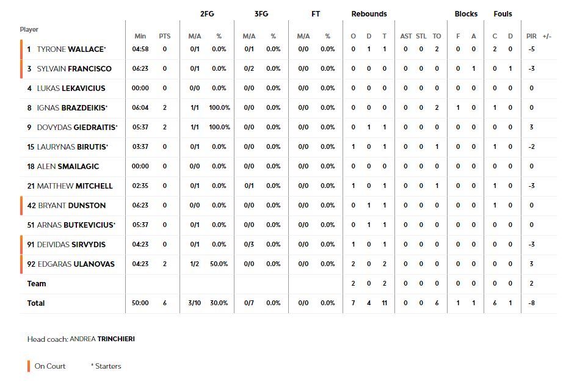This screenshot has height=387, width=588.
Task: Open Ignas Brazdeikis' profile
Action: pyautogui.click(x=71, y=108)
